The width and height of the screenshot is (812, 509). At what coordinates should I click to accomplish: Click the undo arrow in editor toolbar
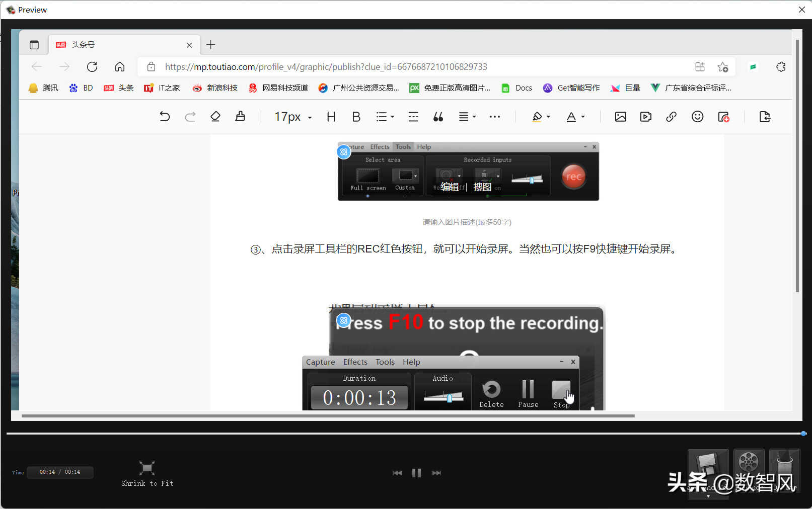coord(165,117)
